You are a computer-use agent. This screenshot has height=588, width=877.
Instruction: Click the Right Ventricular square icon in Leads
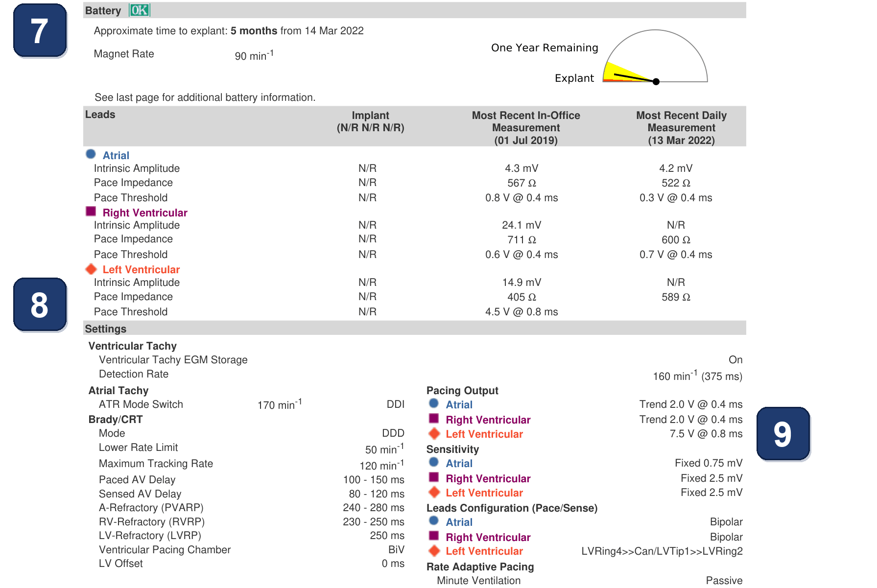[x=91, y=212]
